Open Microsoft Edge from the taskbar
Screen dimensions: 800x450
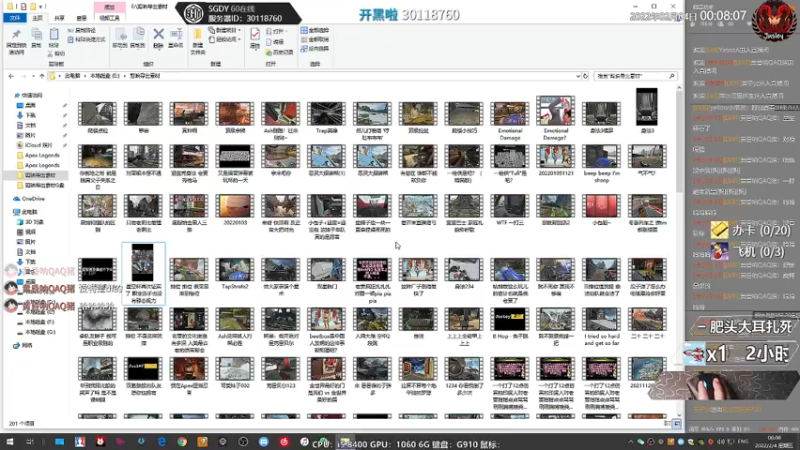tap(162, 442)
